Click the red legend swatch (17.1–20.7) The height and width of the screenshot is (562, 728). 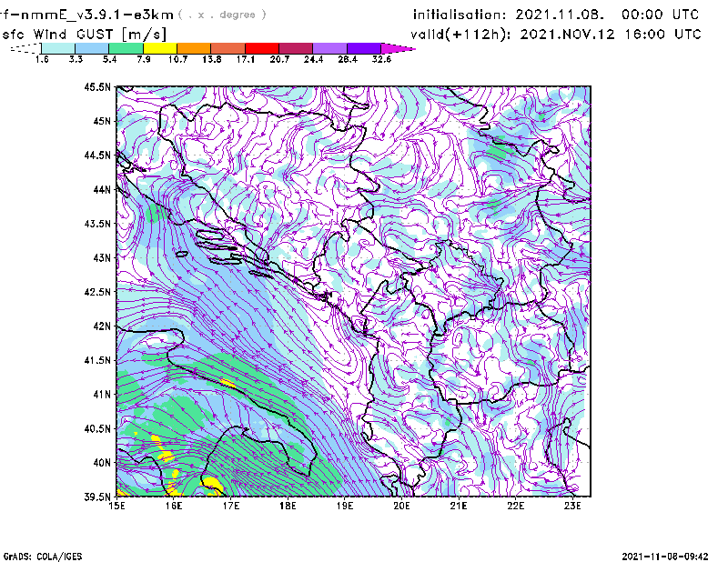262,48
